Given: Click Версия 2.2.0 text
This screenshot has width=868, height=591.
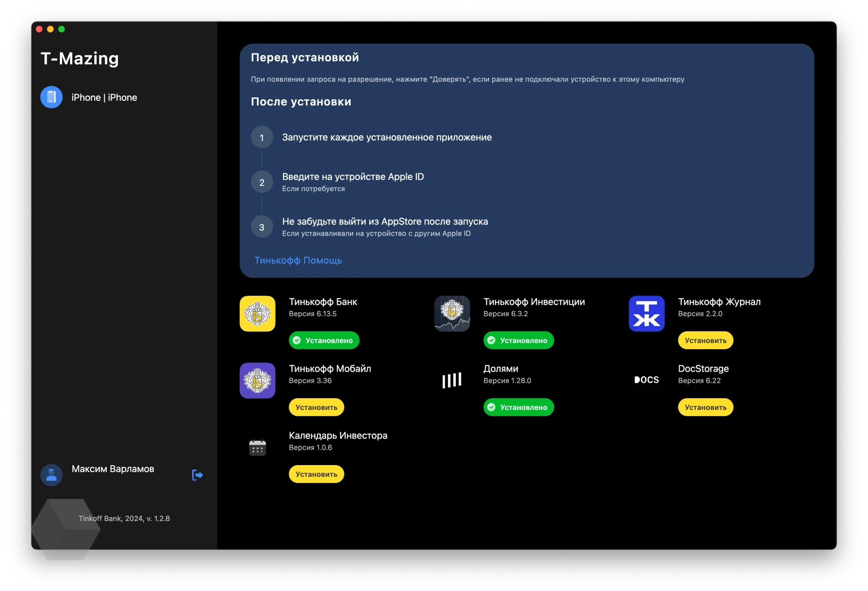Looking at the screenshot, I should [700, 314].
